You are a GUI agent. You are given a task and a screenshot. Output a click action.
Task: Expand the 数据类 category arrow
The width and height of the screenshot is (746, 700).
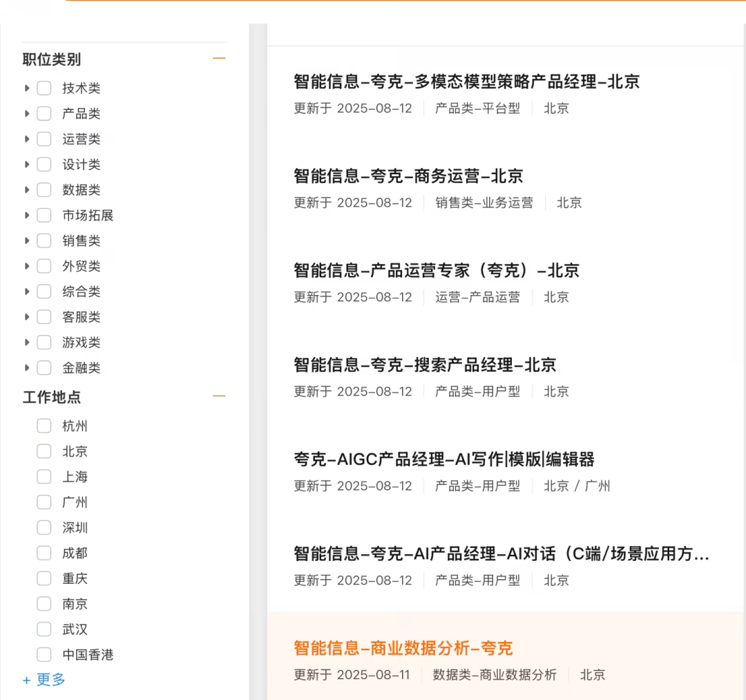click(27, 190)
